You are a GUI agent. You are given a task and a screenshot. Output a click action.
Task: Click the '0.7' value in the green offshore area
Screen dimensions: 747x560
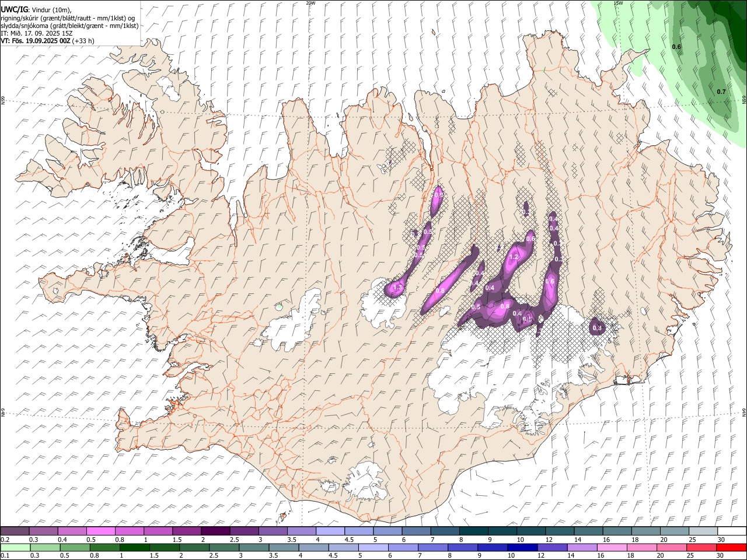tap(721, 92)
